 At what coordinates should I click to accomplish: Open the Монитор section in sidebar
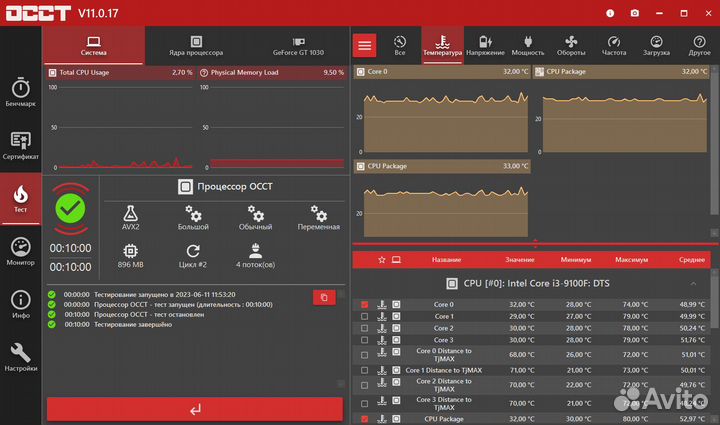tap(21, 252)
